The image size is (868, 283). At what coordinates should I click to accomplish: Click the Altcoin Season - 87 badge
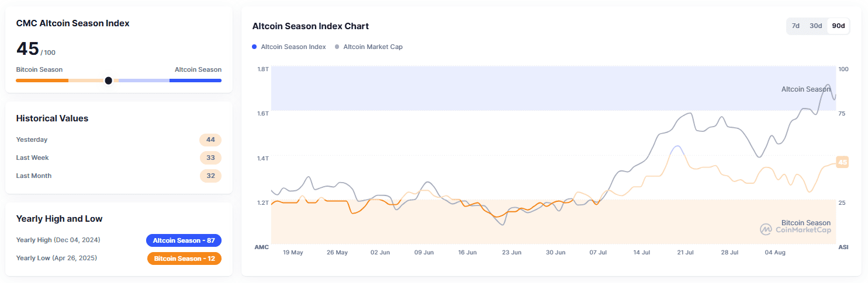(184, 240)
